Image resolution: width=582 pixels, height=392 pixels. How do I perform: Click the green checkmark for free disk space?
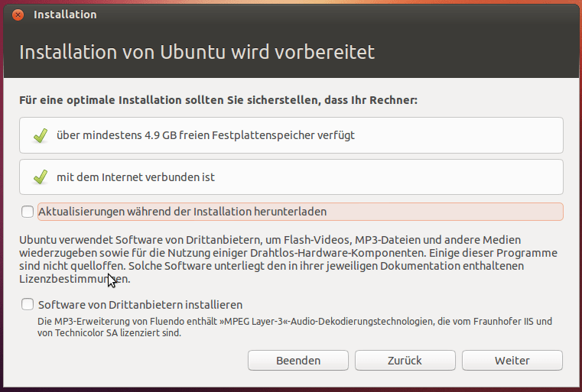[x=41, y=135]
